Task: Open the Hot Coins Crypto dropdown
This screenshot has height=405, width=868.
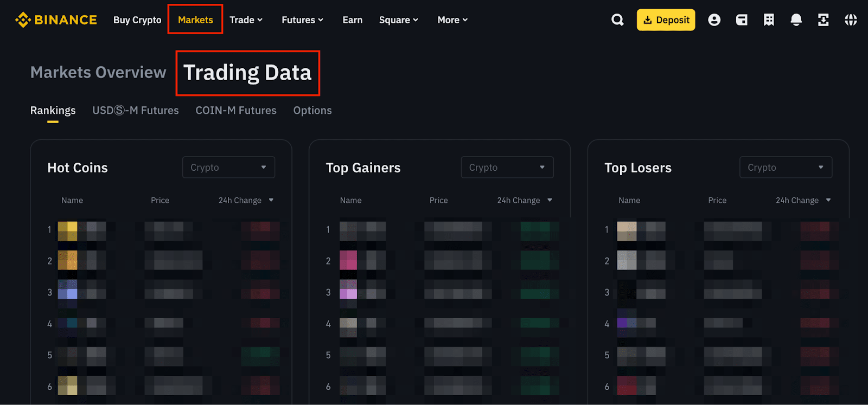Action: click(228, 168)
